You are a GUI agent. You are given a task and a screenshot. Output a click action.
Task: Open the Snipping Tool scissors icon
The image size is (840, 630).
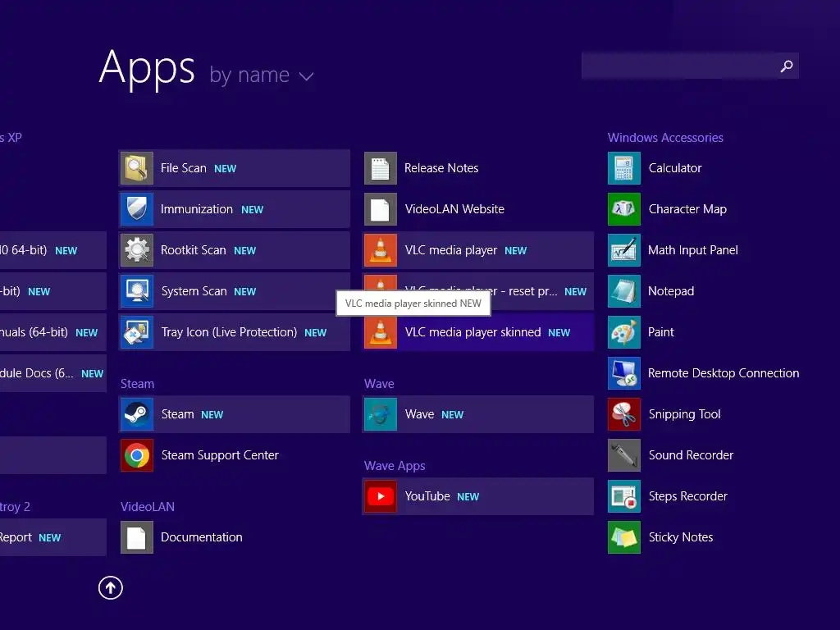click(x=624, y=414)
